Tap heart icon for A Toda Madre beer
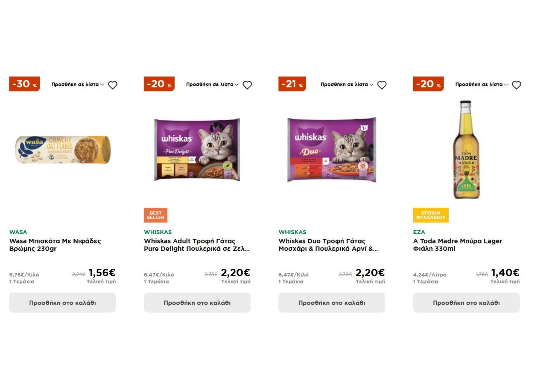 pyautogui.click(x=516, y=85)
